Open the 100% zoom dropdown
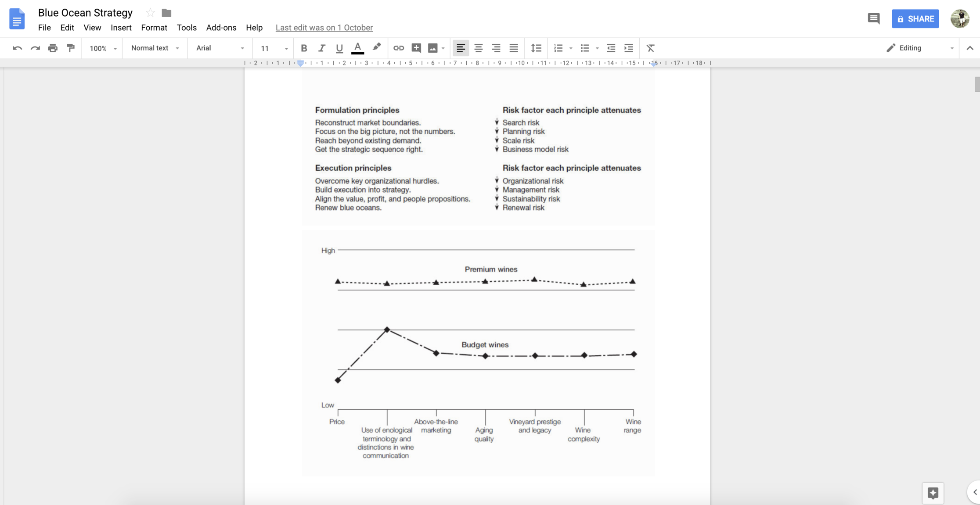Screen dimensions: 980x505 tap(103, 48)
